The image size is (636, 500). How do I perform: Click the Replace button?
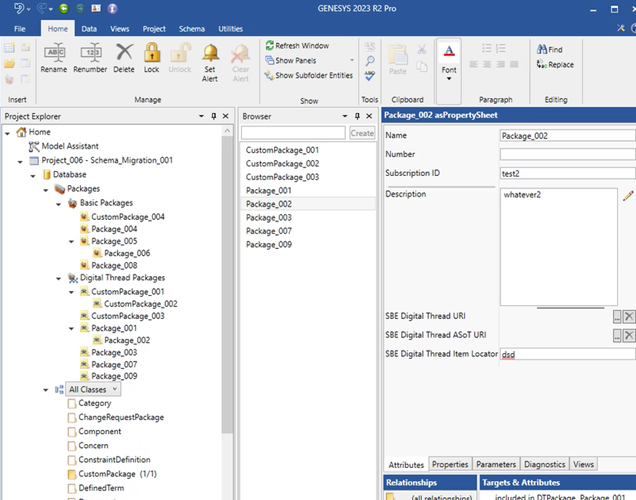(554, 65)
